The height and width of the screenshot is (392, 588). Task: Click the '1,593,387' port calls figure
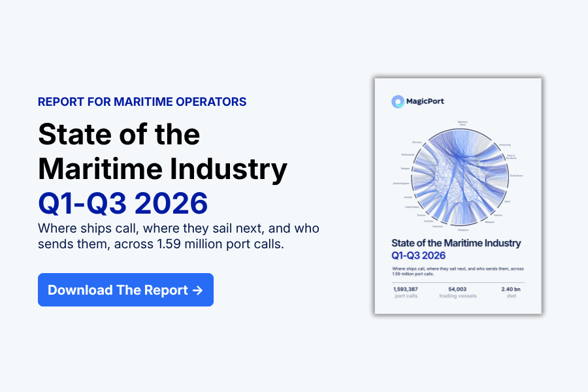[405, 289]
